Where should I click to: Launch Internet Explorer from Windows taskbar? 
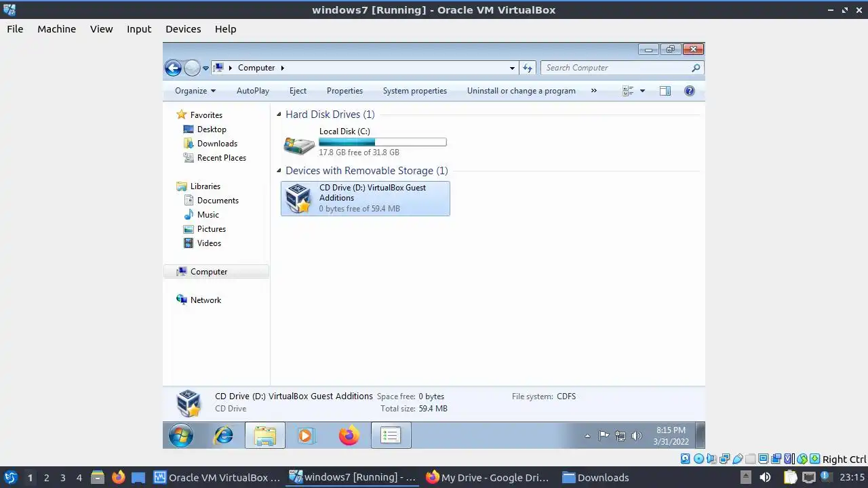click(x=223, y=436)
